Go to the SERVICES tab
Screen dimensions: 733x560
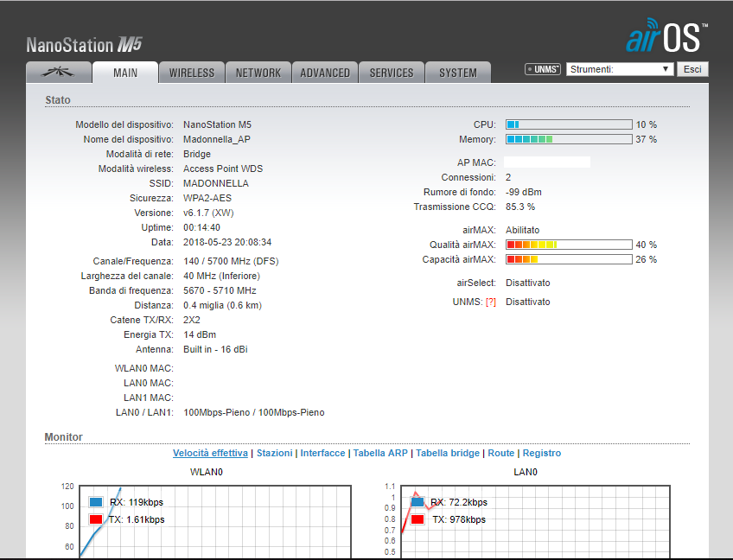pos(392,73)
